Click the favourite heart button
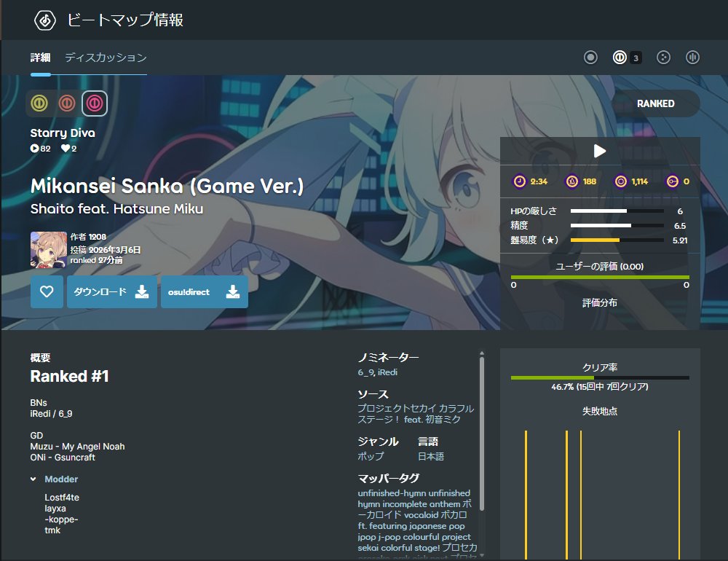 [47, 292]
